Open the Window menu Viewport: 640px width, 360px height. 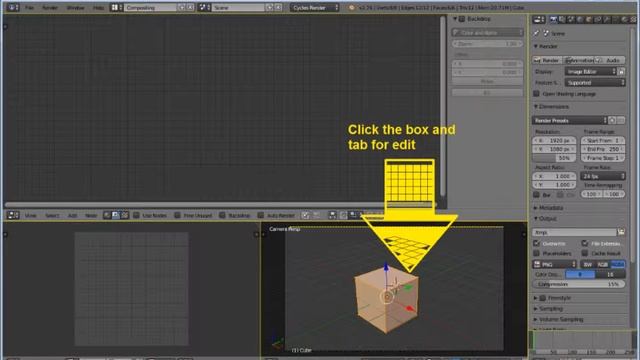[x=75, y=7]
